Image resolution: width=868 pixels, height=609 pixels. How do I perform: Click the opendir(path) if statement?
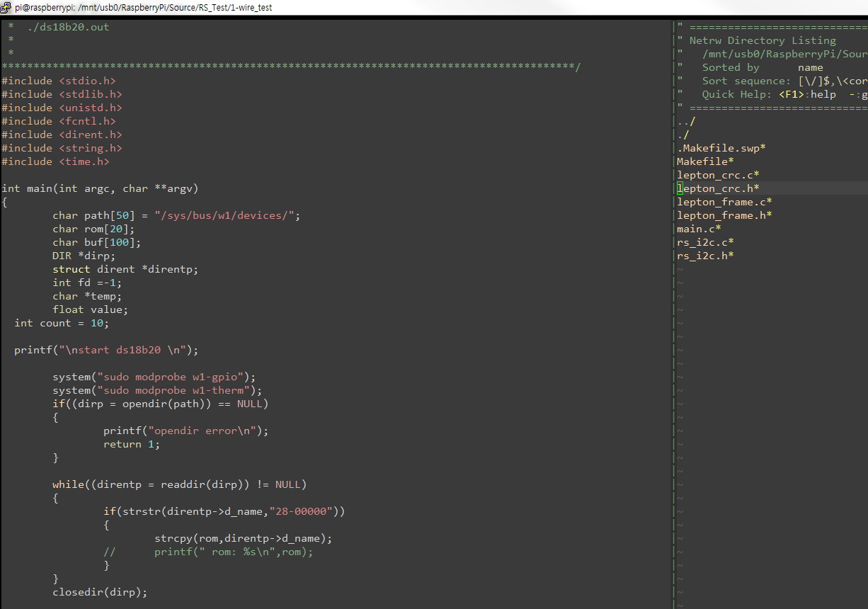tap(161, 404)
